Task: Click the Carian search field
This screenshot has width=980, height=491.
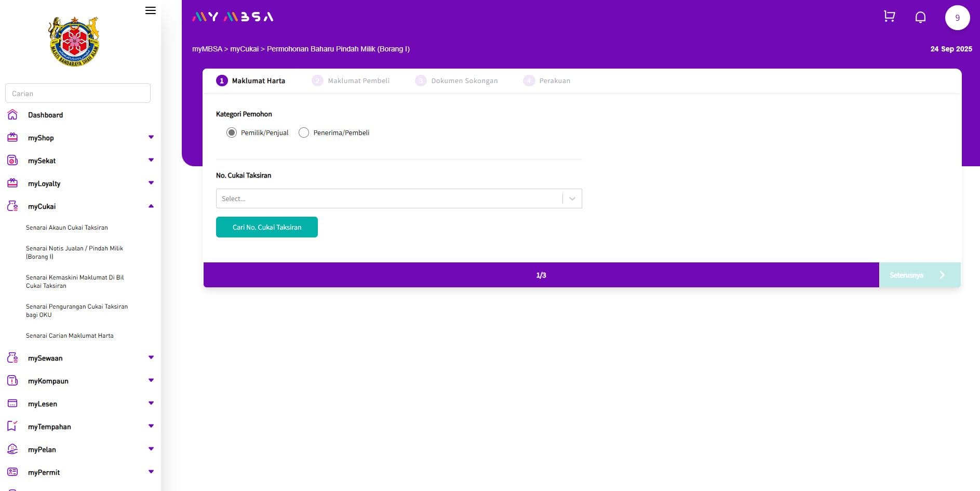Action: (77, 93)
